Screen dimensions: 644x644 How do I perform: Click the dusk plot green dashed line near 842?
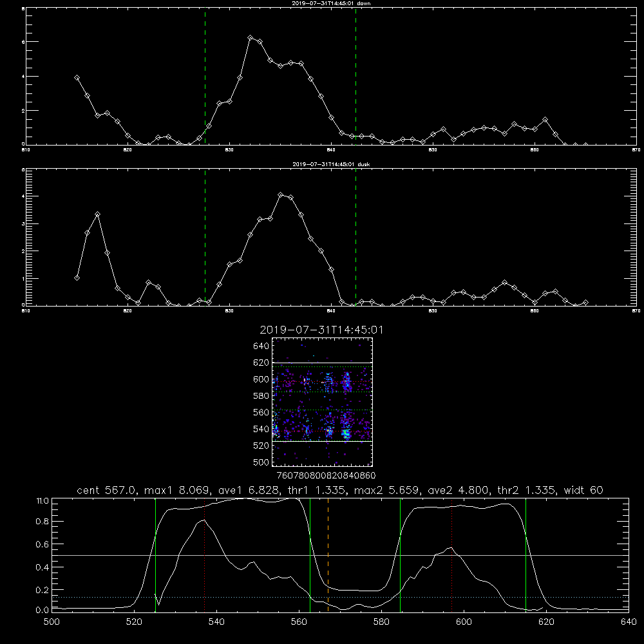355,238
